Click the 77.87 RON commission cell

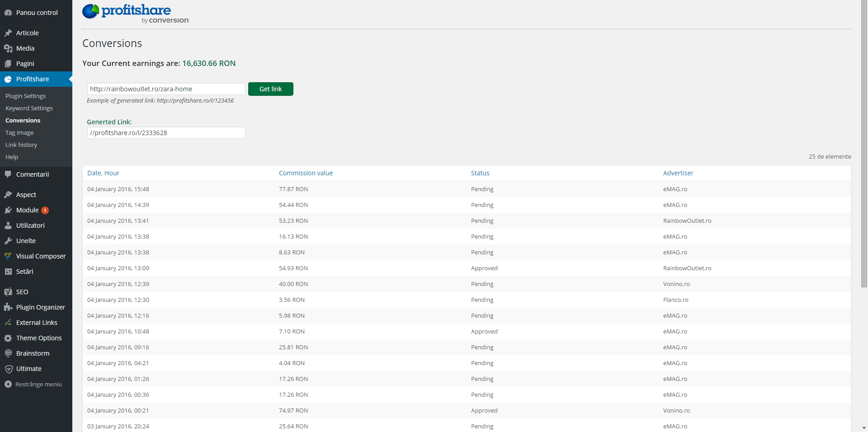(293, 189)
